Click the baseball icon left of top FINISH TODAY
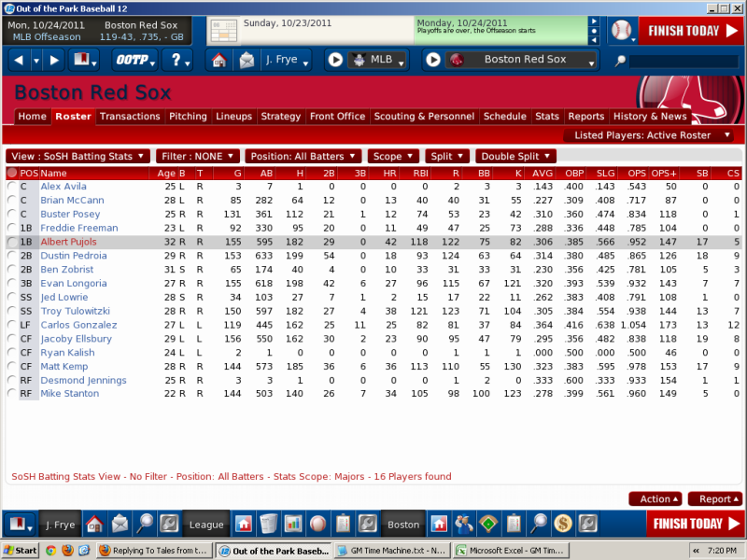The image size is (747, 560). (x=621, y=31)
